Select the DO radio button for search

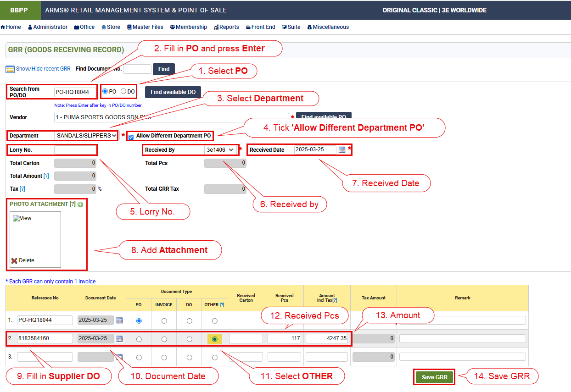123,92
